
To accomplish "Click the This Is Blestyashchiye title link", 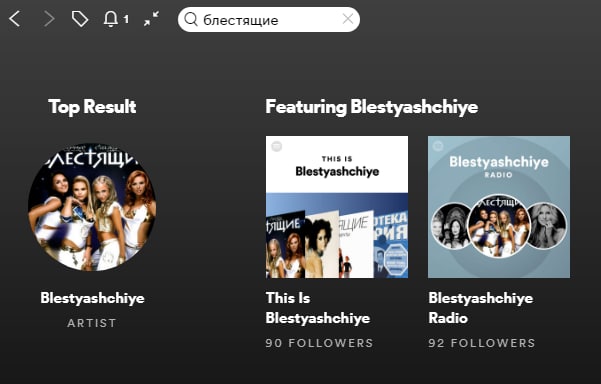I will (x=318, y=308).
